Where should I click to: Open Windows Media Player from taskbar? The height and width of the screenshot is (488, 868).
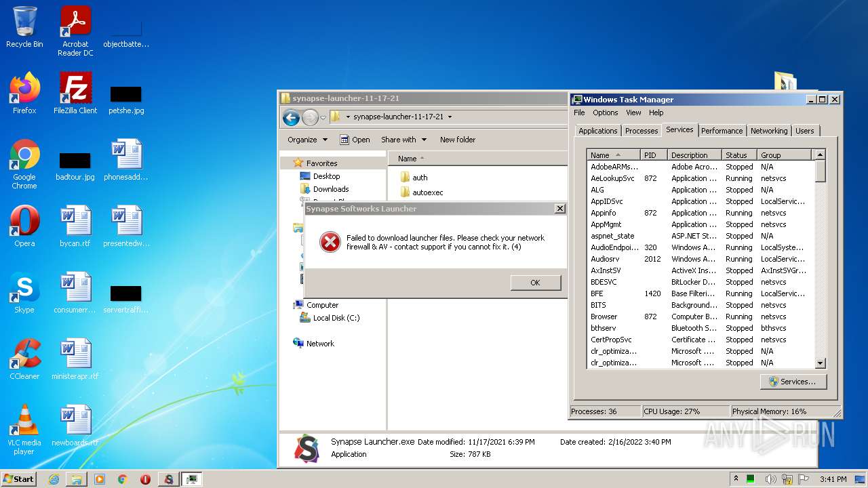click(100, 479)
